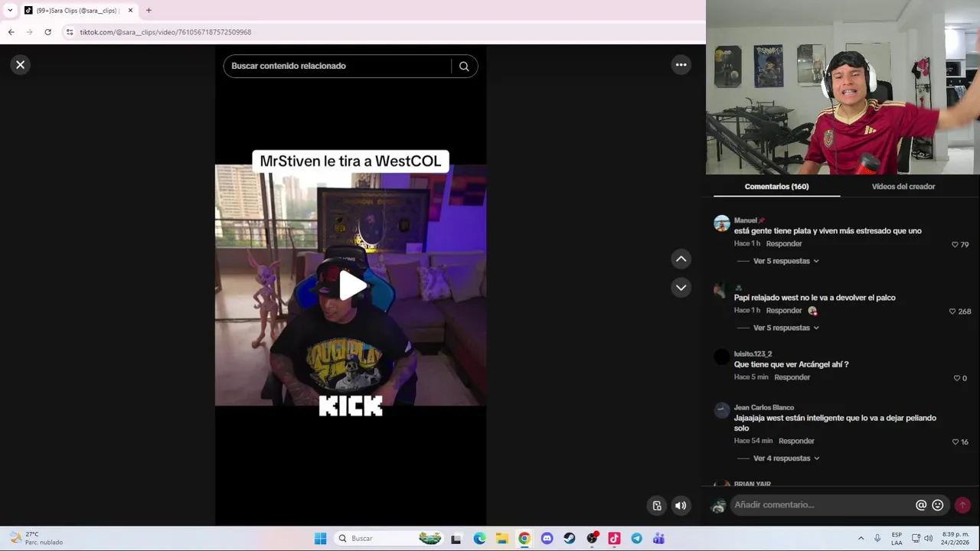Screen dimensions: 980x551
Task: Click the 'MrStiven le tira a WestCOL' caption
Action: [x=351, y=161]
